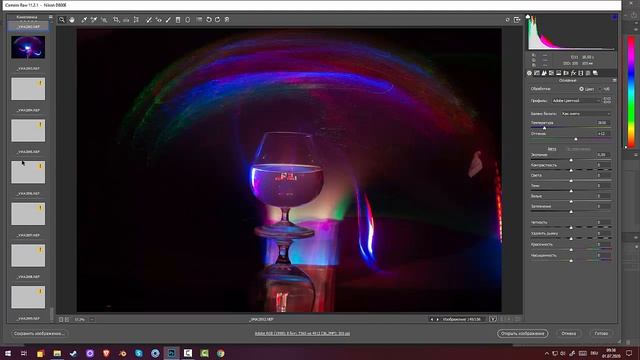Image resolution: width=640 pixels, height=360 pixels.
Task: Select the Color Sampler tool
Action: [94, 20]
